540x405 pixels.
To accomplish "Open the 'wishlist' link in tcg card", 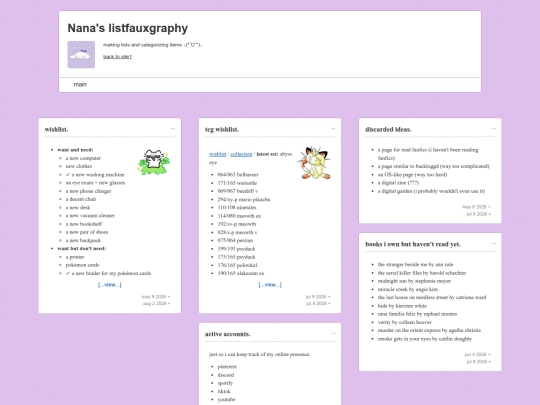I will coord(218,154).
